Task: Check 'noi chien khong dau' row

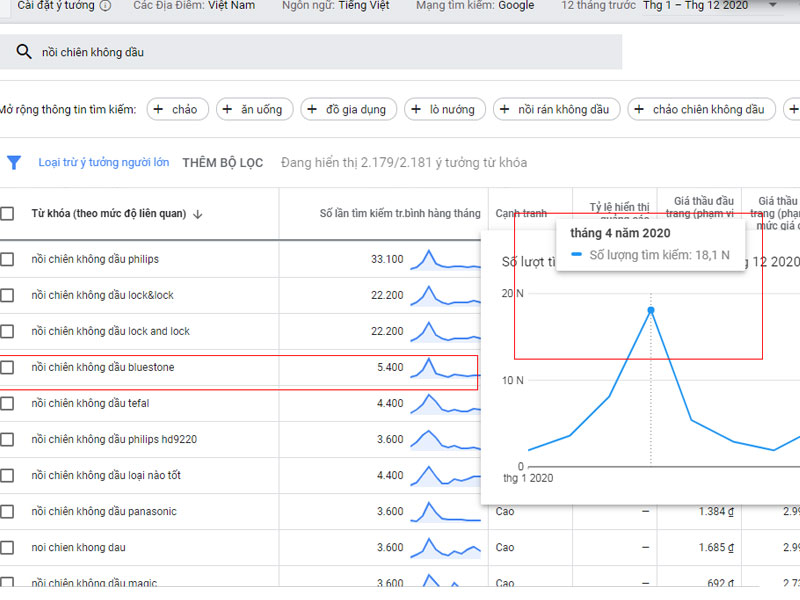Action: pos(7,547)
